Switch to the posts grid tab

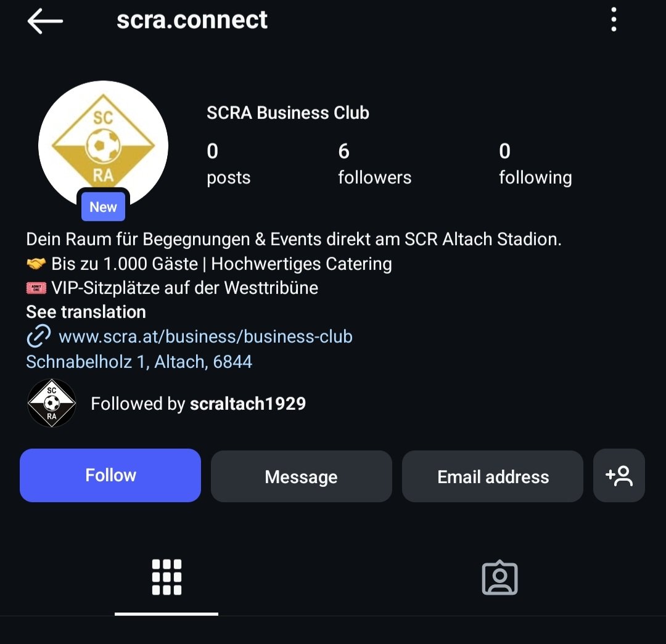tap(166, 577)
